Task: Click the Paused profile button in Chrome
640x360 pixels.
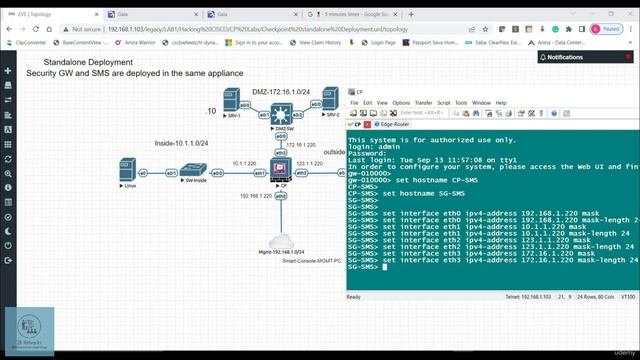Action: click(606, 29)
